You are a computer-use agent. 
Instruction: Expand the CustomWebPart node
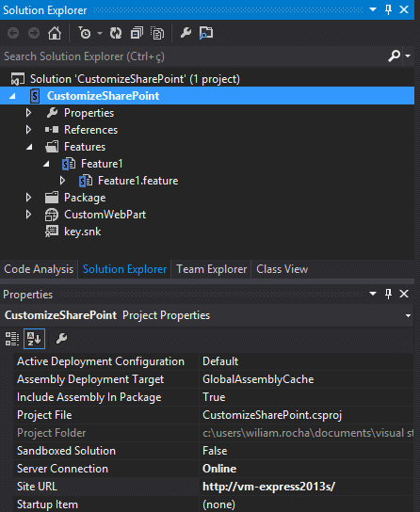(29, 215)
